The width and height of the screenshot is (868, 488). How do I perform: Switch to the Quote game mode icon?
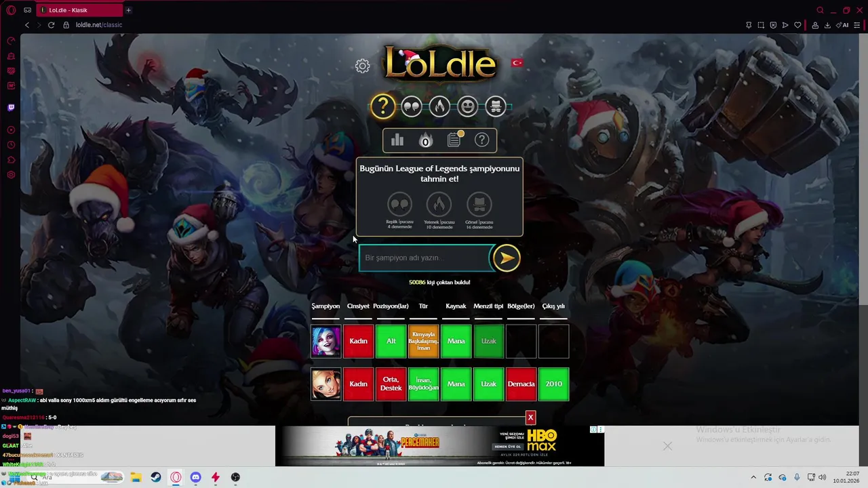point(412,106)
